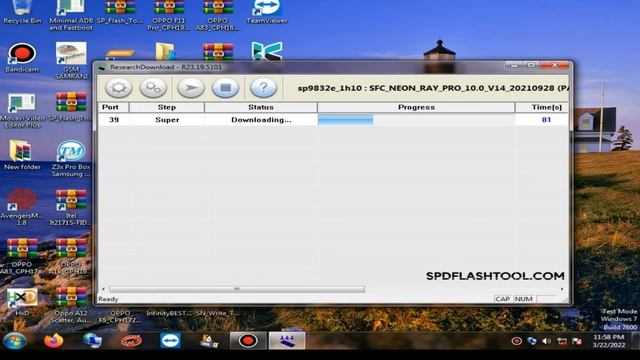
Task: Click the NUM indicator in status bar
Action: pos(523,299)
